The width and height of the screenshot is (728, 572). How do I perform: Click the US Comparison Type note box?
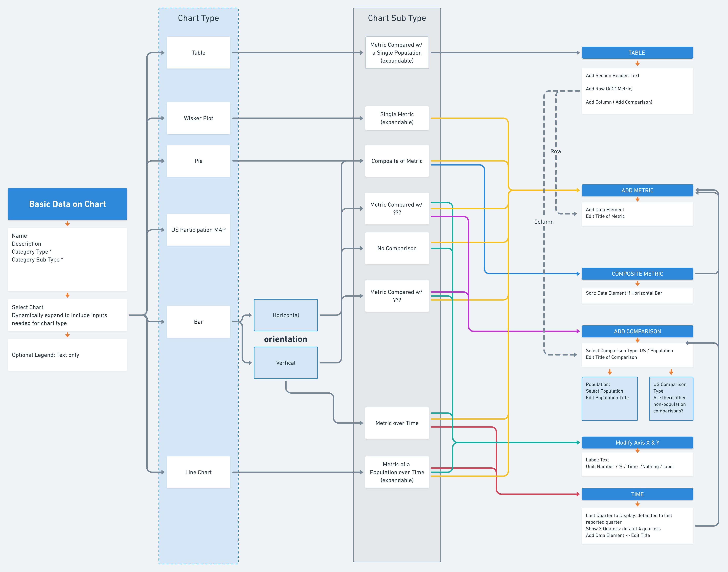pos(671,399)
